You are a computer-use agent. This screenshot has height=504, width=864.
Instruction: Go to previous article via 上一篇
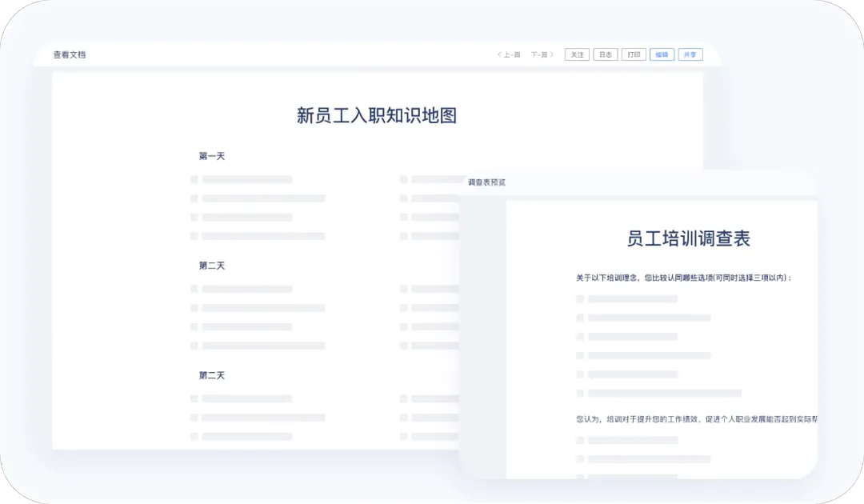509,55
